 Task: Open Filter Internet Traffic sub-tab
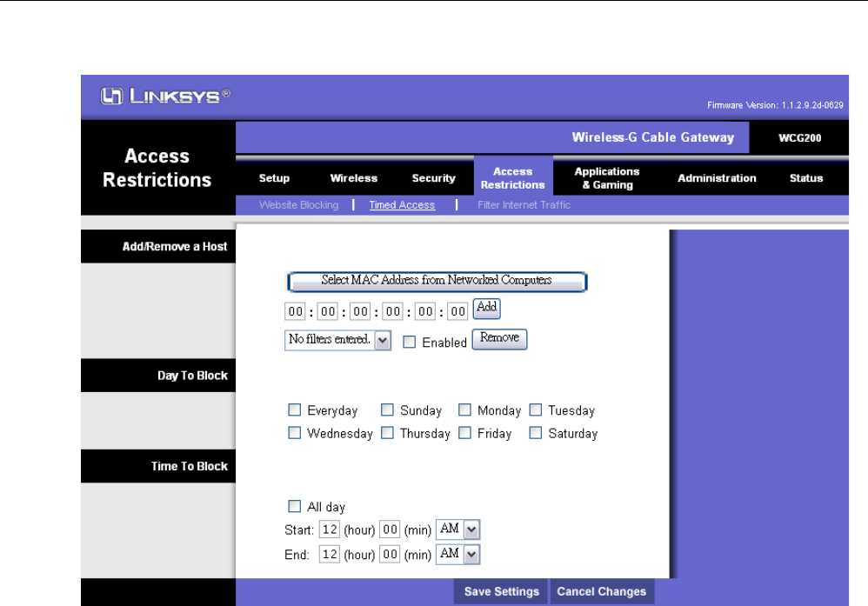[x=524, y=205]
